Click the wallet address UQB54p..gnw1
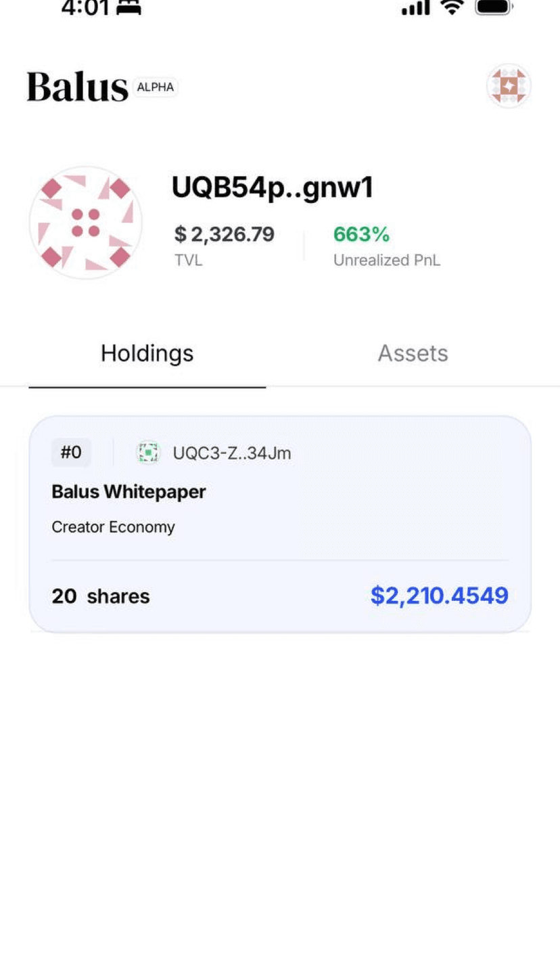Image resolution: width=560 pixels, height=969 pixels. point(273,187)
